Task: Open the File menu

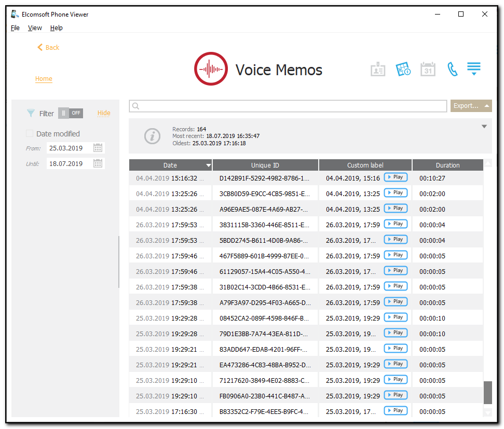Action: (15, 27)
